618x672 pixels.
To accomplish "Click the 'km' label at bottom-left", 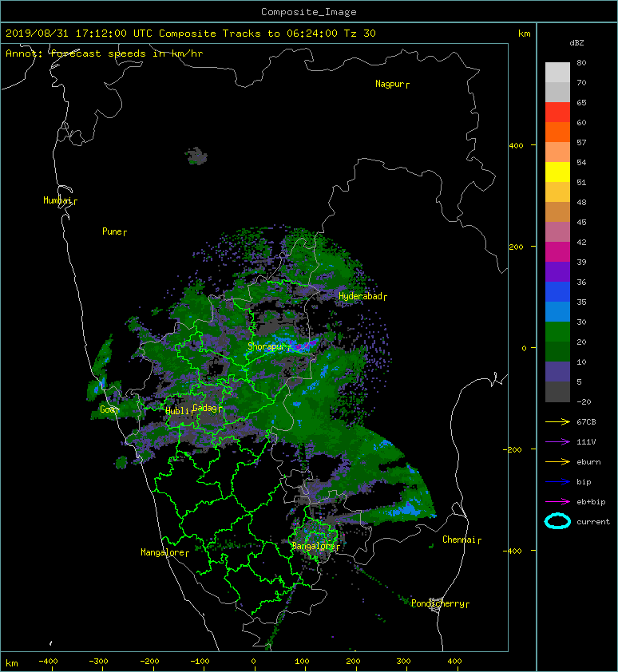I will click(x=12, y=663).
